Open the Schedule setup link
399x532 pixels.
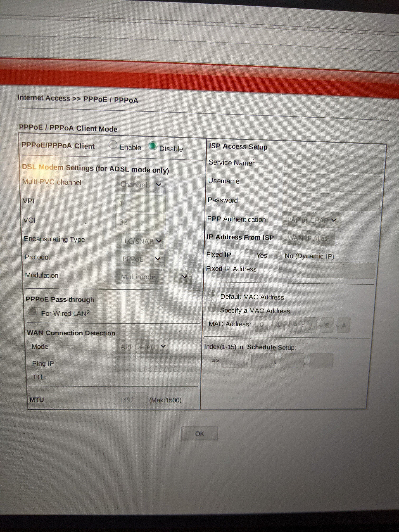(261, 347)
